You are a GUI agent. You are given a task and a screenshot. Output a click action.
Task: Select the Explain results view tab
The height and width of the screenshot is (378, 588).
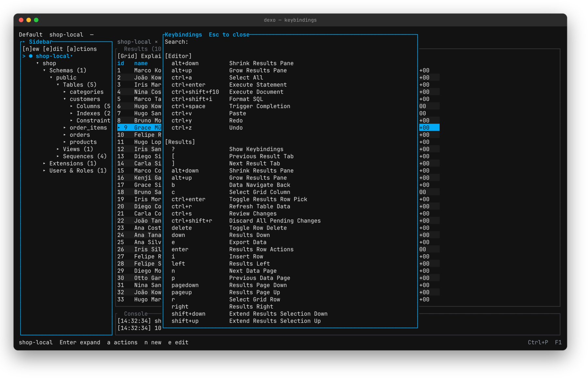[x=151, y=56]
